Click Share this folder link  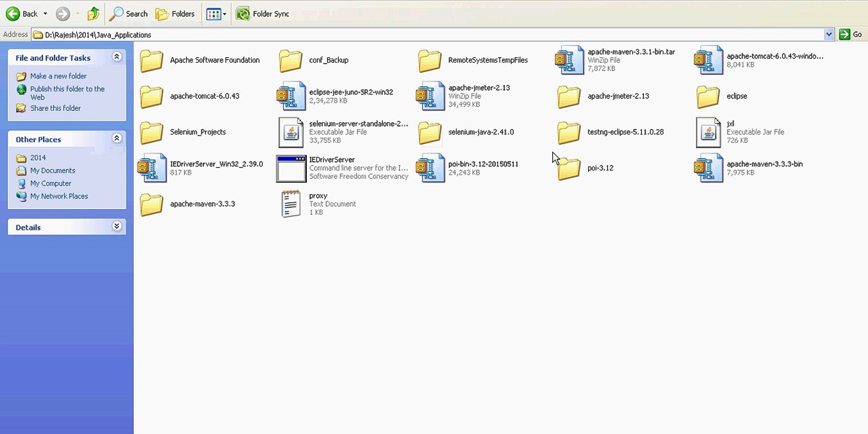point(55,108)
